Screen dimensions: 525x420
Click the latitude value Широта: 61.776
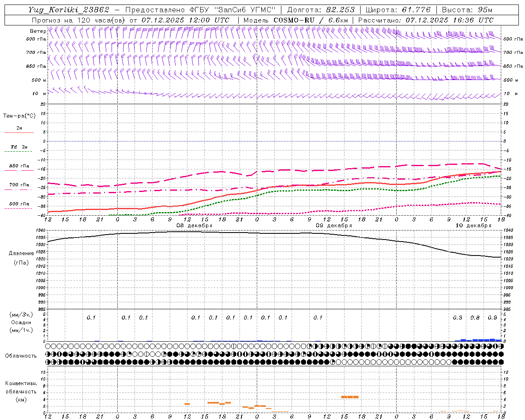tap(398, 10)
